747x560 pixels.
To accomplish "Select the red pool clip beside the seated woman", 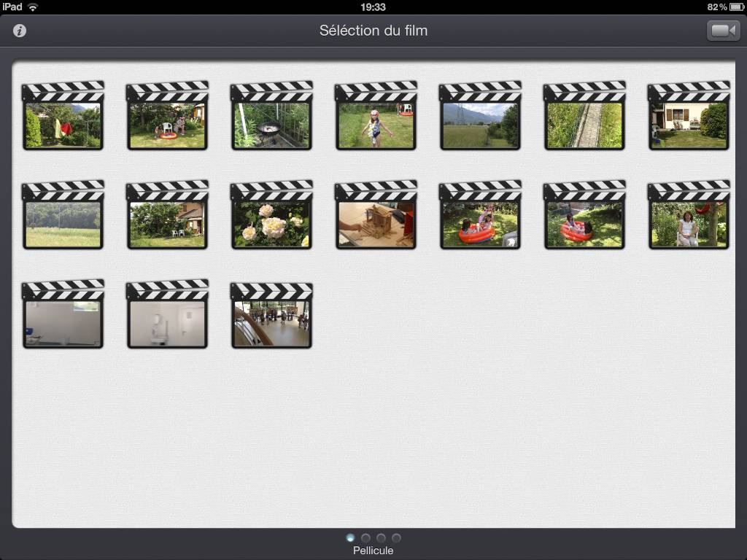I will 584,225.
